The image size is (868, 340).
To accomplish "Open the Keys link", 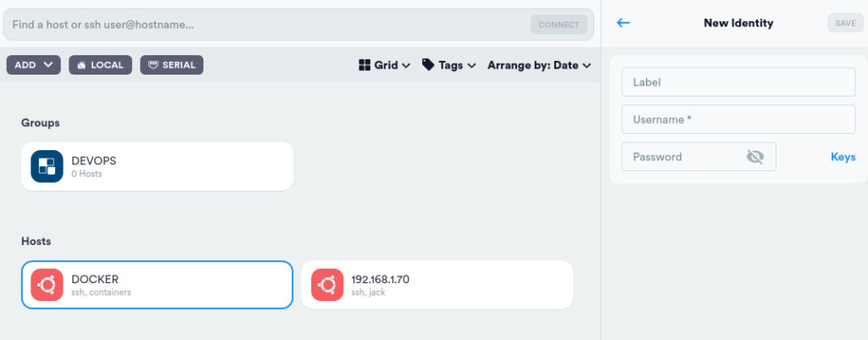I will click(x=843, y=157).
